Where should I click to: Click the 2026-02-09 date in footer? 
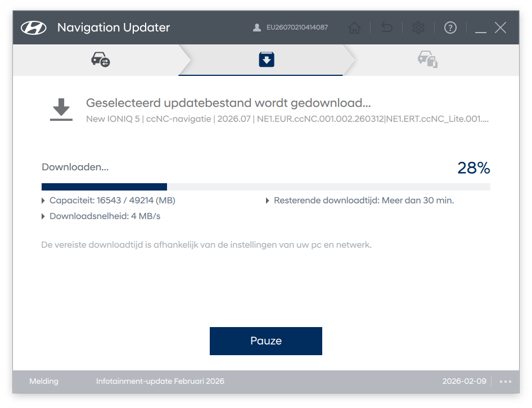[464, 381]
